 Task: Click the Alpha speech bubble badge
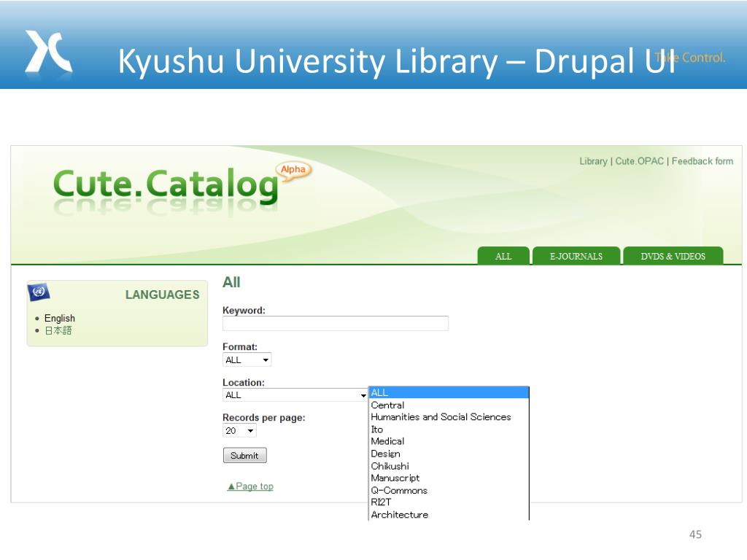coord(293,170)
